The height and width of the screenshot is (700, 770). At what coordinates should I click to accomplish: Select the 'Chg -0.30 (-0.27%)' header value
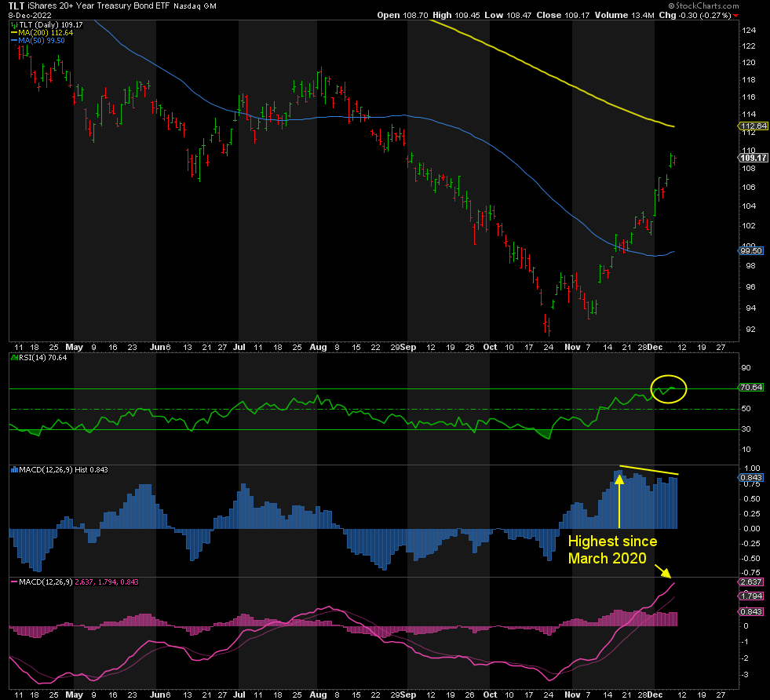(x=695, y=15)
